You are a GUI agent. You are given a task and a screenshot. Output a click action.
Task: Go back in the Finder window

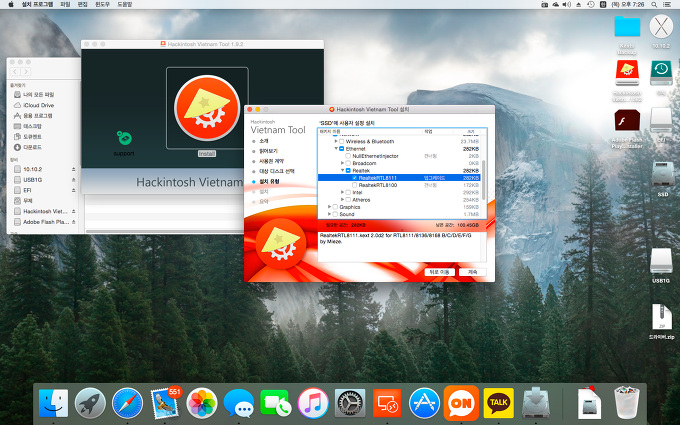tap(15, 72)
